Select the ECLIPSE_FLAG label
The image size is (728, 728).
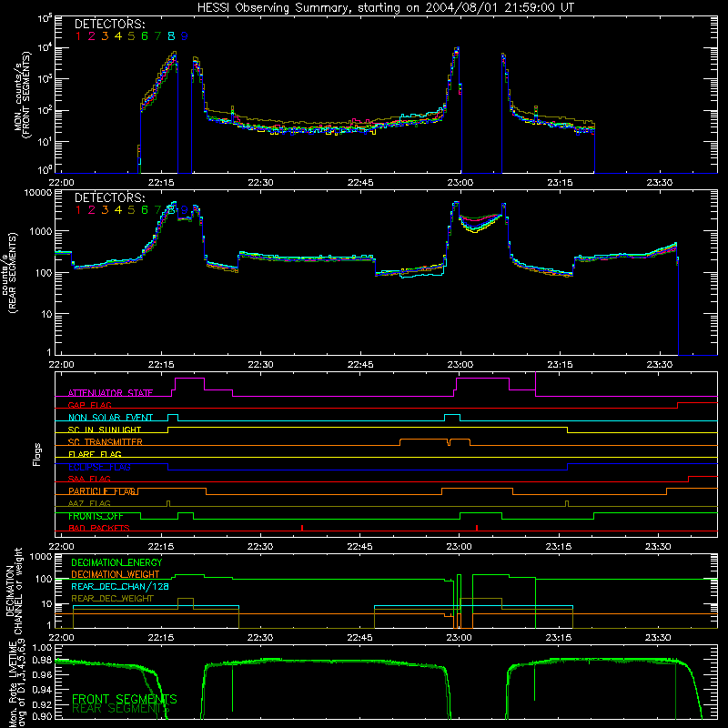pos(99,467)
